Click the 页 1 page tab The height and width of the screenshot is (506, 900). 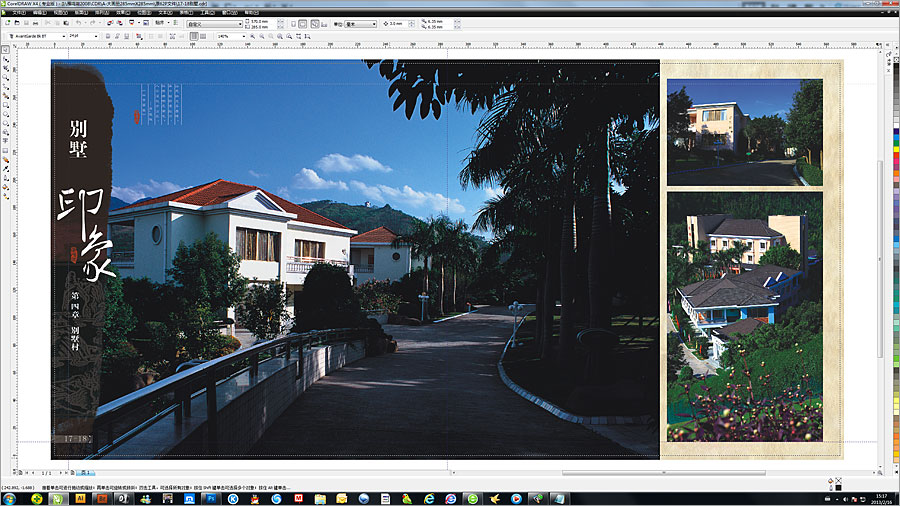[x=84, y=472]
